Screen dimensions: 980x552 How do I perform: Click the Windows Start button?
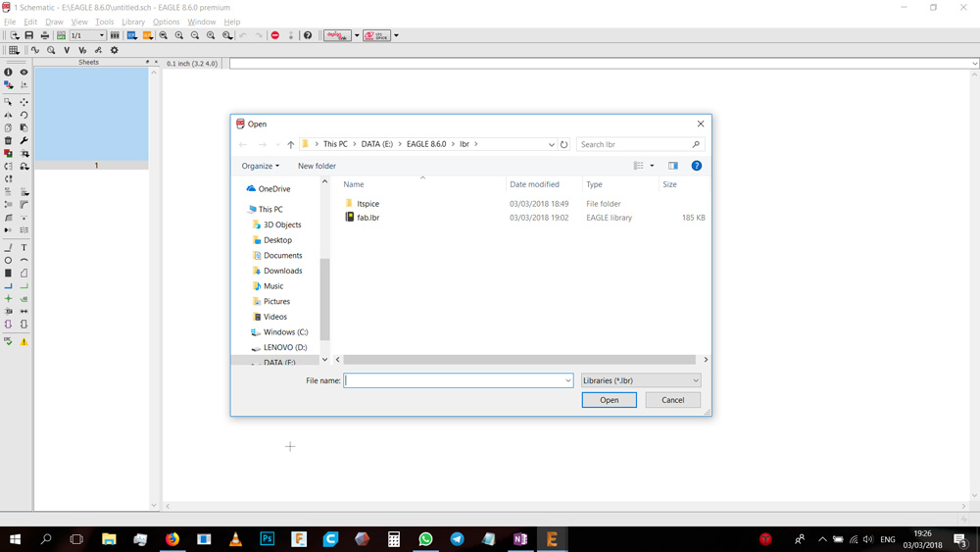coord(15,539)
